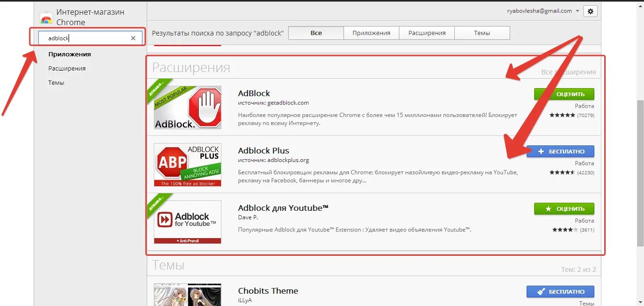Clear the adblock search with the X icon

(x=133, y=38)
